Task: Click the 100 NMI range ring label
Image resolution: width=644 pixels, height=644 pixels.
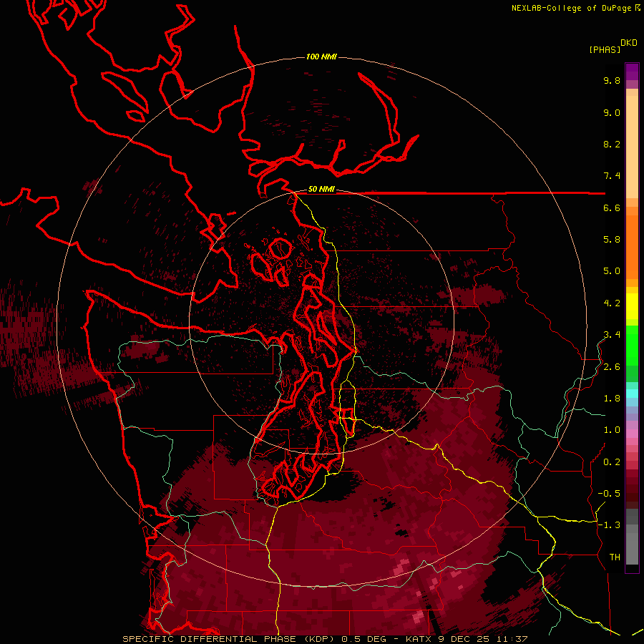Action: point(321,57)
